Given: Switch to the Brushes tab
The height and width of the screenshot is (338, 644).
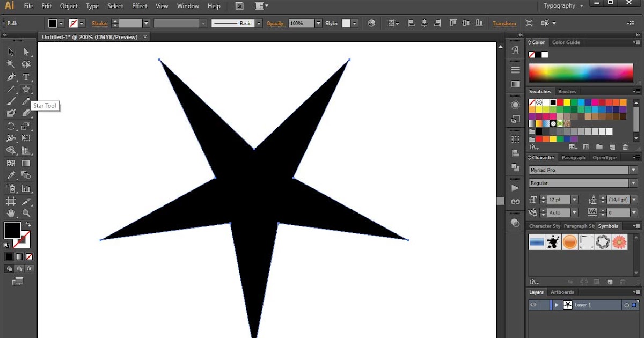Looking at the screenshot, I should [567, 92].
